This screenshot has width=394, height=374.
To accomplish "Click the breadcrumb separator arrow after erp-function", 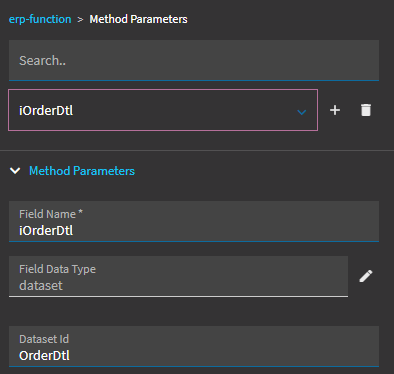I will point(80,20).
